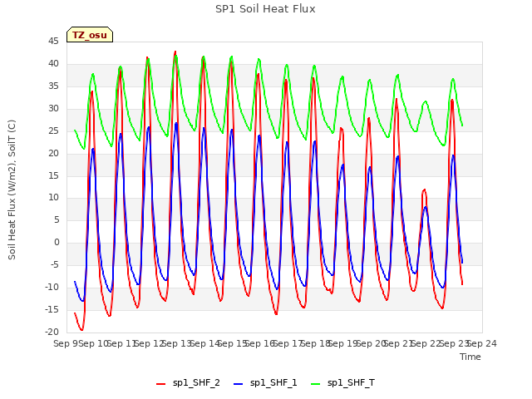Click the y-axis label Soil Heat Flux
Image resolution: width=532 pixels, height=399 pixels.
(x=12, y=190)
